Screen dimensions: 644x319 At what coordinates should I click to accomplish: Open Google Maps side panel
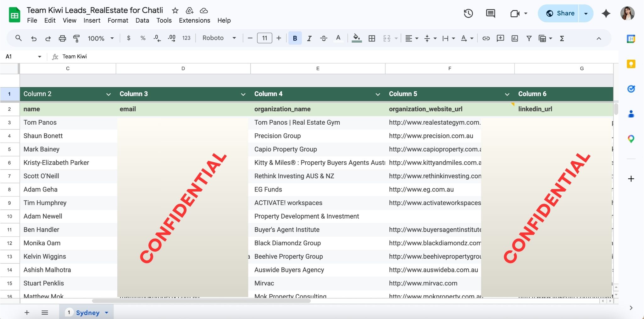631,139
